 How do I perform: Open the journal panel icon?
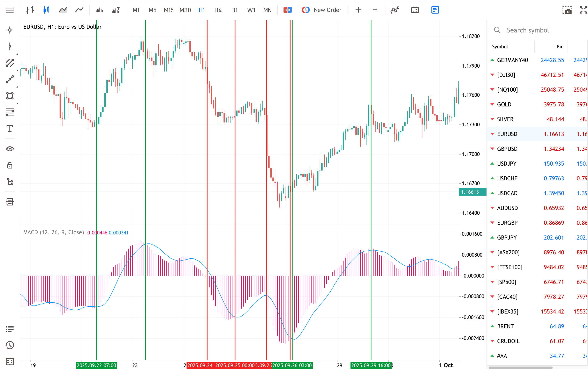(10, 361)
